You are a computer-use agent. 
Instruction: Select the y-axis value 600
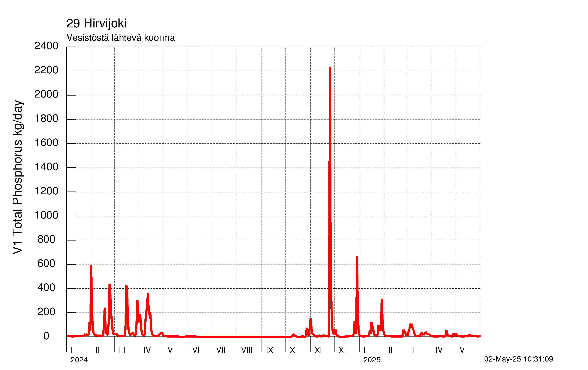coord(46,264)
